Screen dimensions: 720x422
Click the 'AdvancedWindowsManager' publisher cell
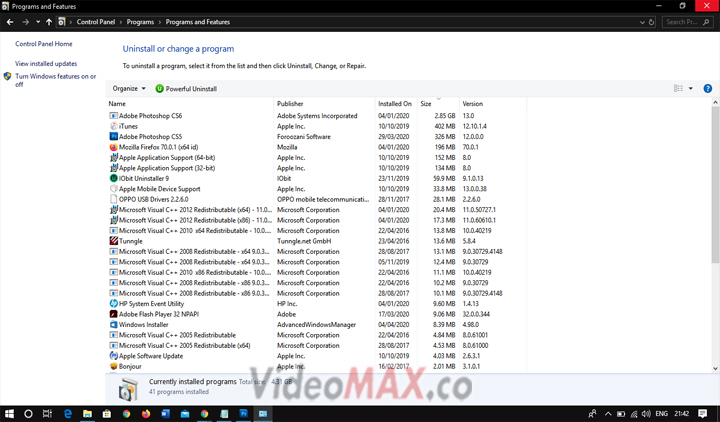click(x=316, y=325)
